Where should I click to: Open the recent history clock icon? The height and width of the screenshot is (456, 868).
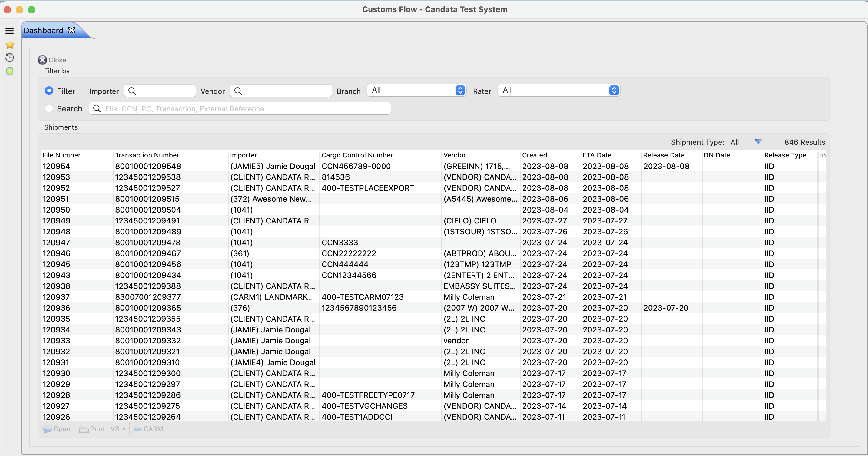(x=10, y=58)
